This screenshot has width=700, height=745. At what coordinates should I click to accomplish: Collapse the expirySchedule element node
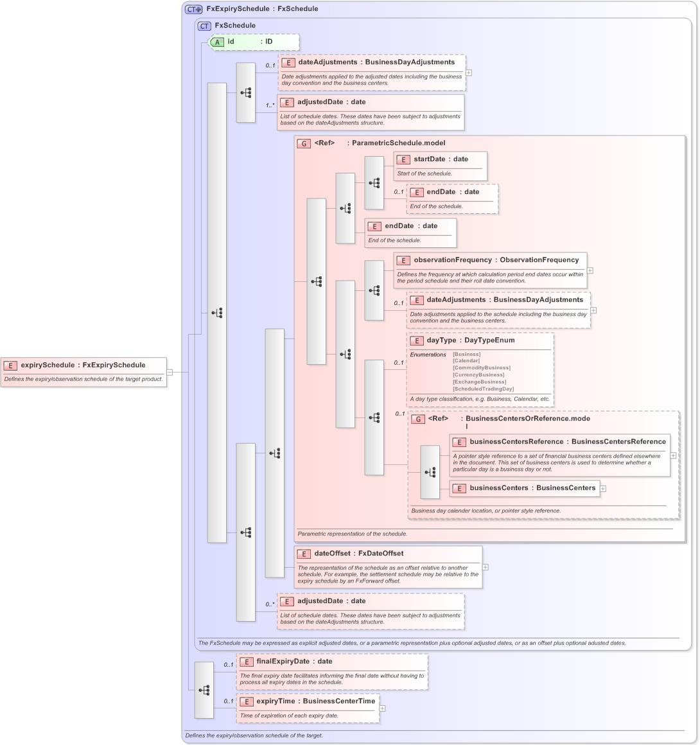(170, 372)
